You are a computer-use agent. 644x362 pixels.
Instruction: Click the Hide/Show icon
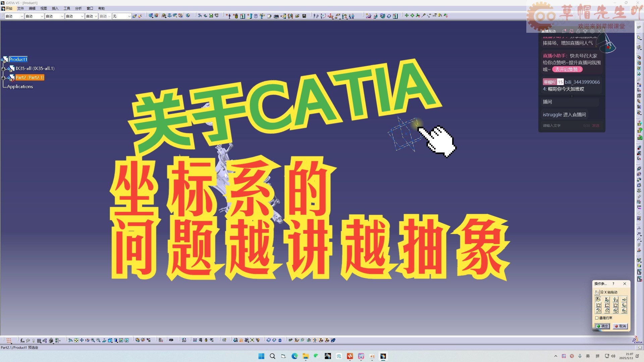point(121,340)
